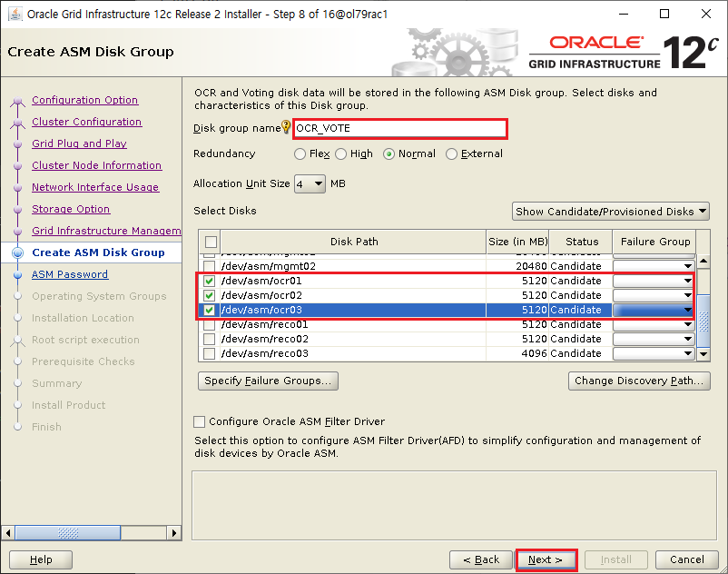Viewport: 728px width, 574px height.
Task: Toggle the select-all disks header checkbox
Action: point(211,242)
